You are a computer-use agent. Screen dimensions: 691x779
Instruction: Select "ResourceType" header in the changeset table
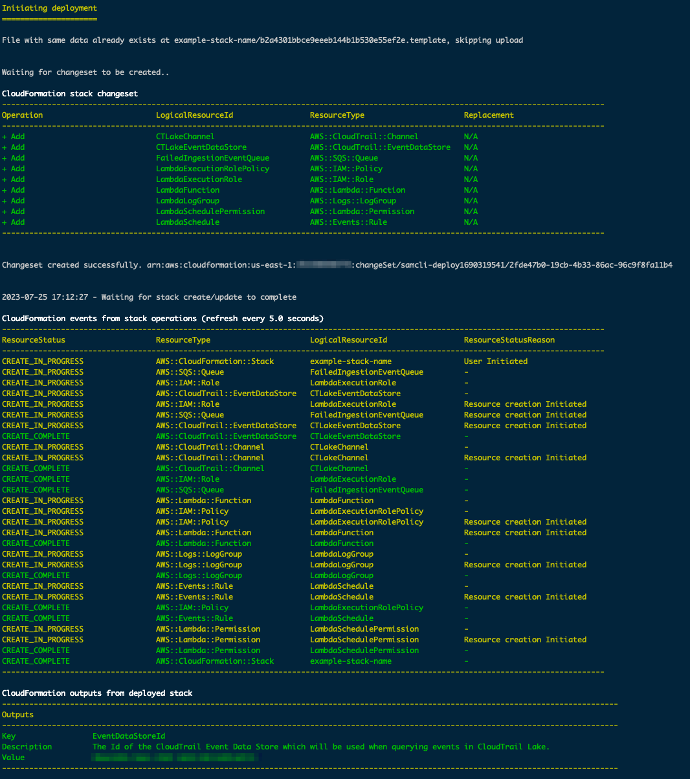337,115
